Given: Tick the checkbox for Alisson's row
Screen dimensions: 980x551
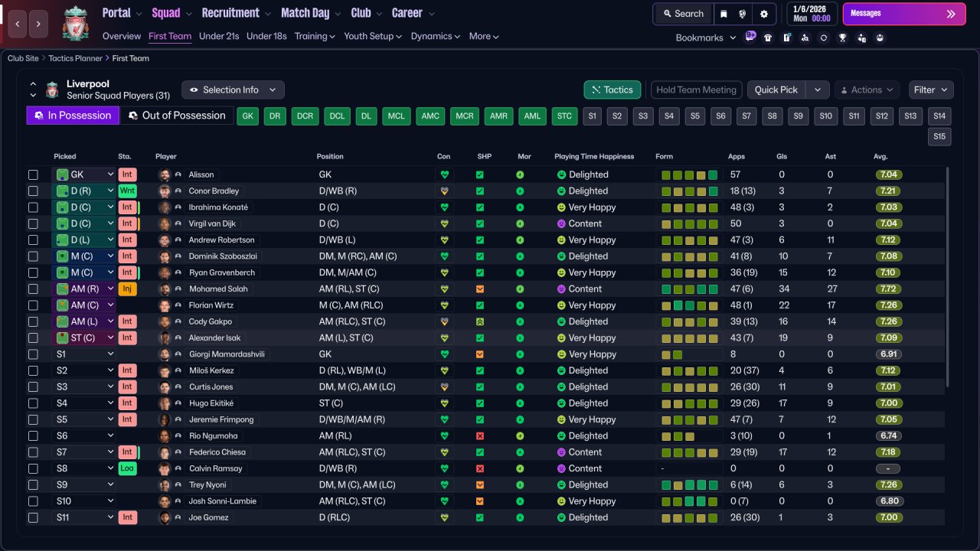Looking at the screenshot, I should 33,174.
